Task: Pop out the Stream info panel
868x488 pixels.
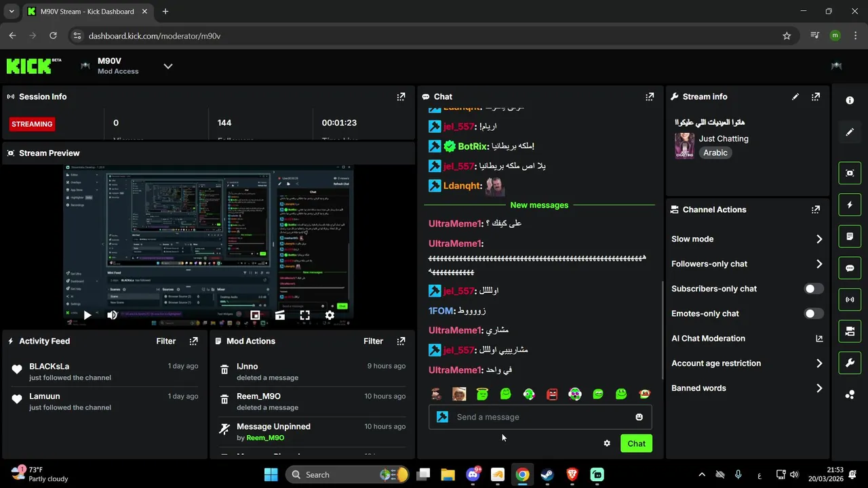Action: pyautogui.click(x=816, y=97)
